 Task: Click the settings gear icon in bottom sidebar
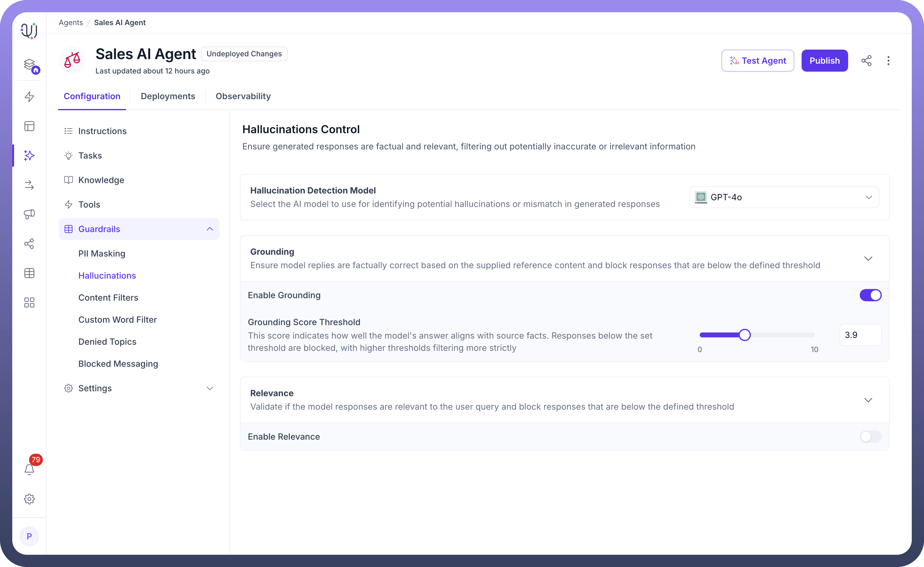(29, 499)
